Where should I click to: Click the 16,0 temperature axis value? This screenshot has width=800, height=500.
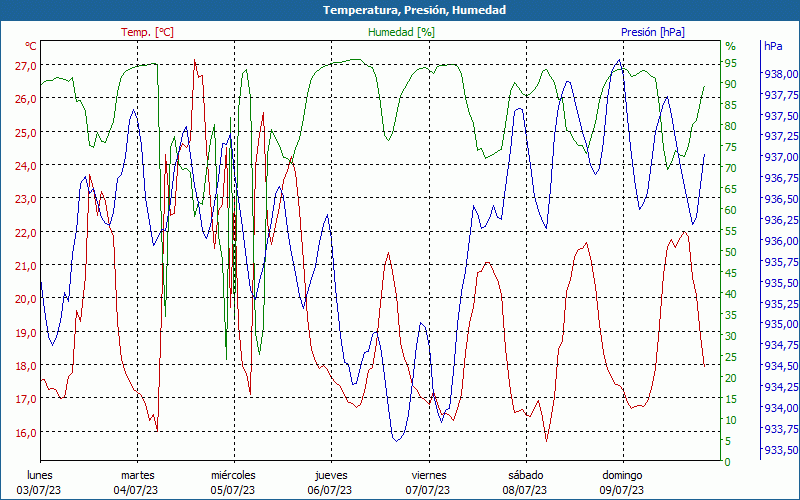[26, 432]
